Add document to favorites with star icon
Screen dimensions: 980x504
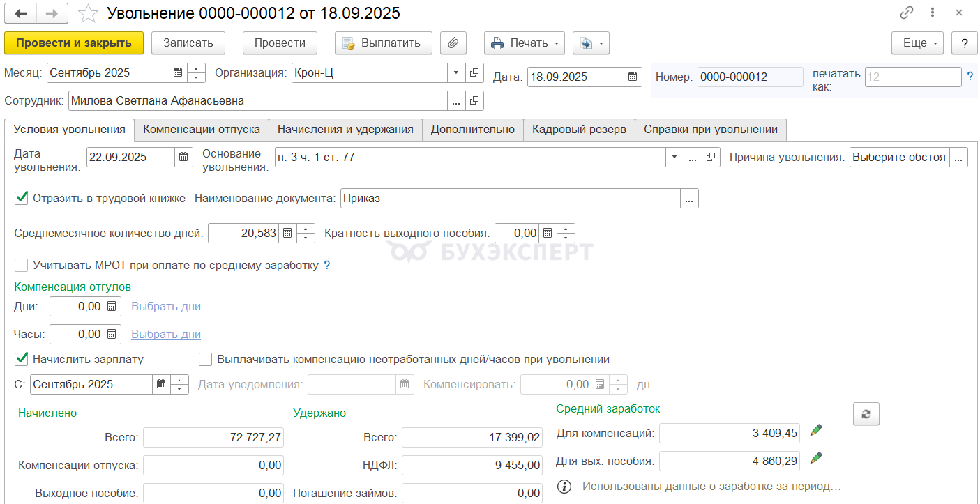pyautogui.click(x=88, y=13)
